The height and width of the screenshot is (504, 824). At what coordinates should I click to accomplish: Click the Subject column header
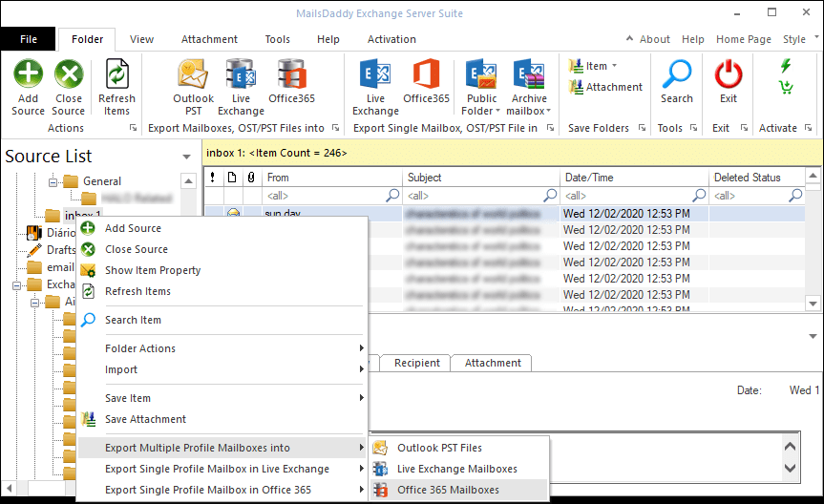tap(481, 178)
